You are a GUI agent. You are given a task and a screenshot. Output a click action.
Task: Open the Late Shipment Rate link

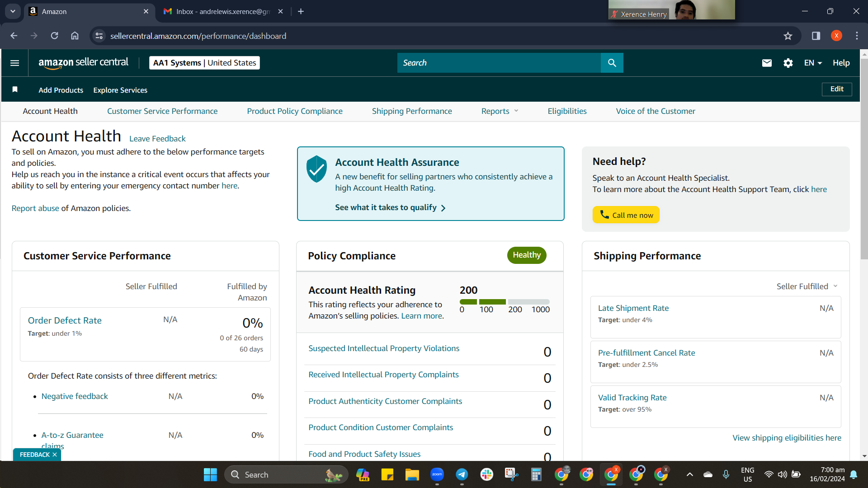click(x=633, y=308)
